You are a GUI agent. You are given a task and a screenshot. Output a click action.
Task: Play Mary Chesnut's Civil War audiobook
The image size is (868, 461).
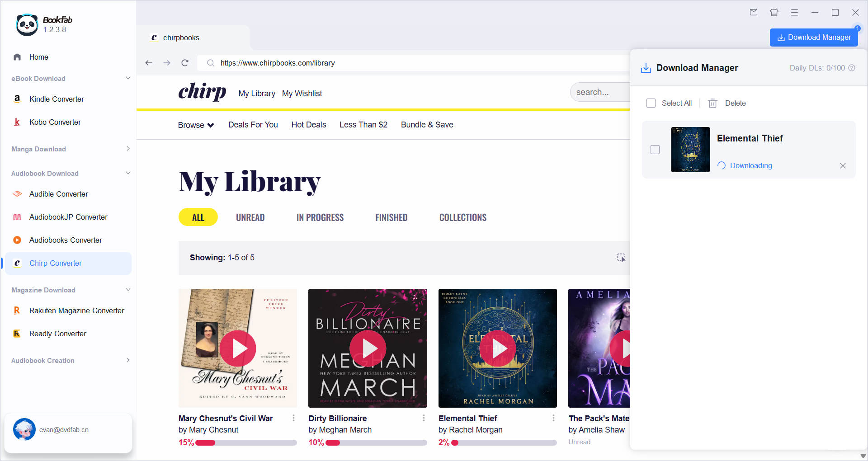click(238, 348)
